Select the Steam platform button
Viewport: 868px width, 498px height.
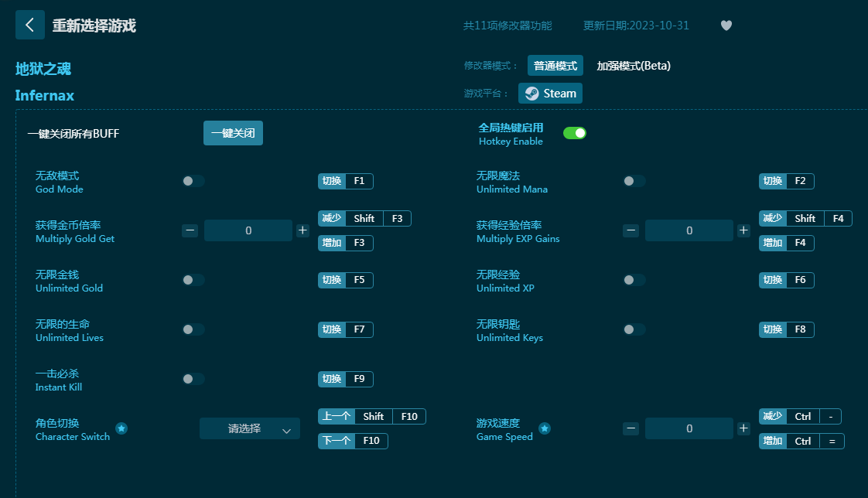pos(550,94)
